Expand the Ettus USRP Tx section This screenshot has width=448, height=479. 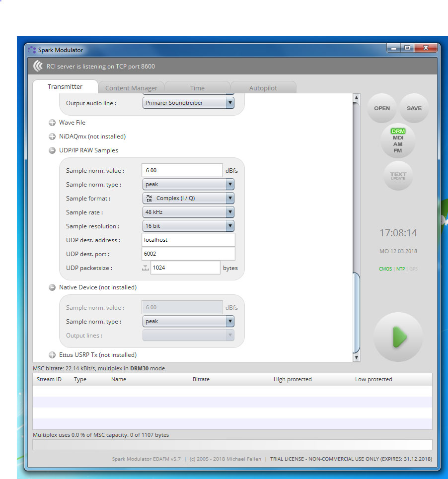52,355
